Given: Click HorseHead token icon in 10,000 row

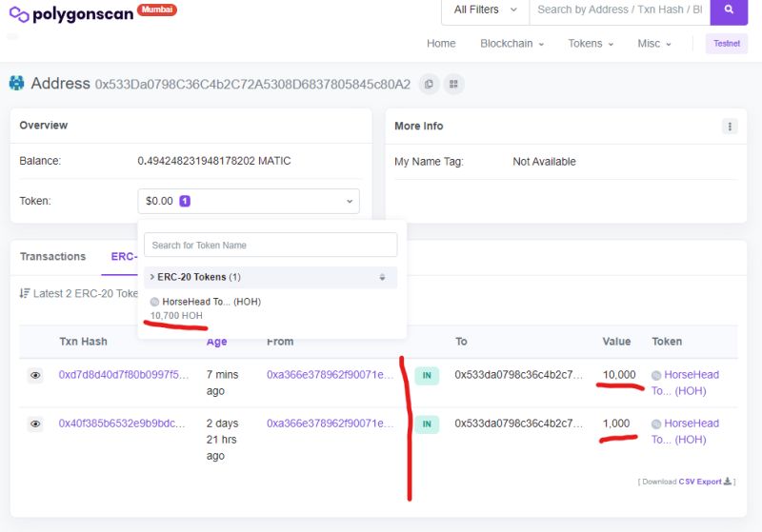Looking at the screenshot, I should click(x=656, y=375).
